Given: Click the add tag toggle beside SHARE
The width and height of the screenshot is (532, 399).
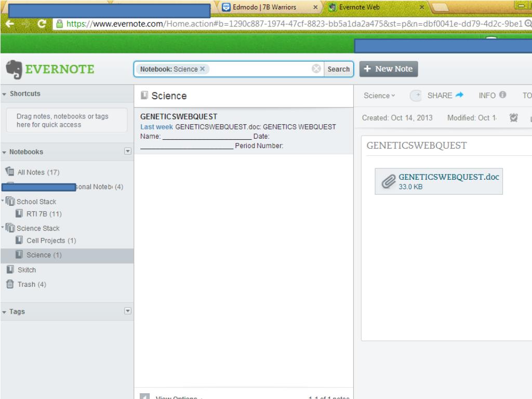Looking at the screenshot, I should 416,96.
